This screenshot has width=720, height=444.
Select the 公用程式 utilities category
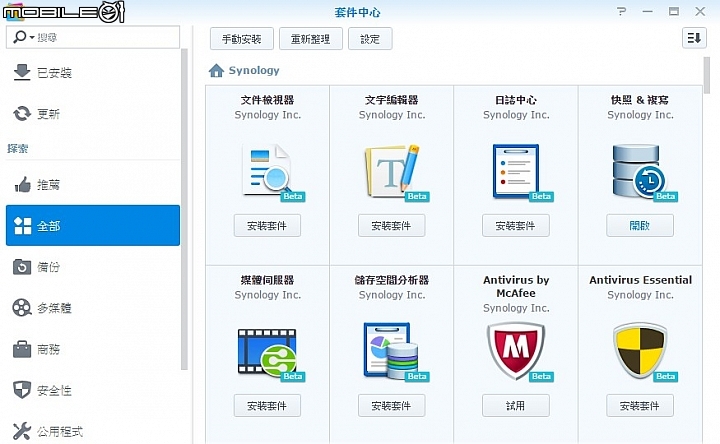93,431
